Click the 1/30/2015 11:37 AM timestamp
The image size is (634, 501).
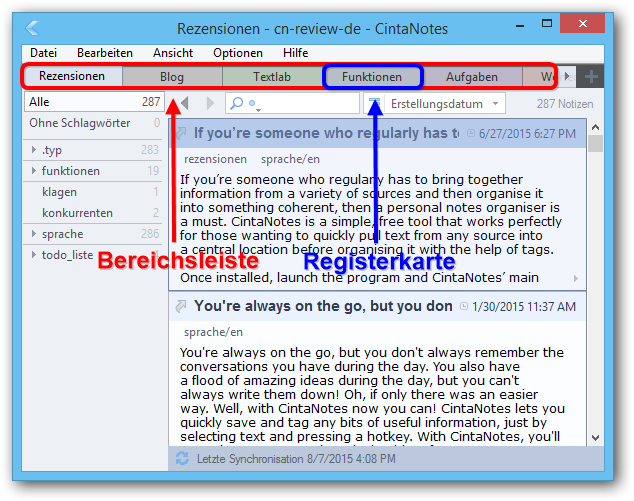tap(524, 307)
